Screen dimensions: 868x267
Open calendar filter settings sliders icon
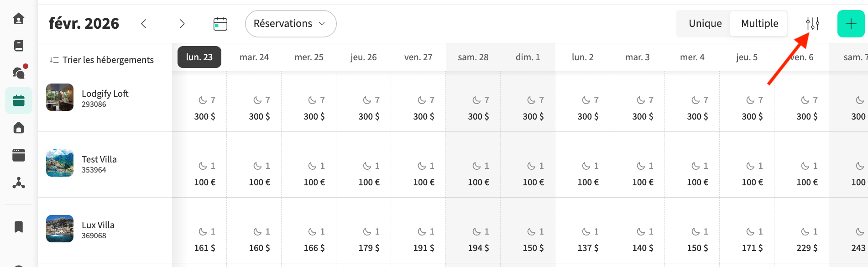click(812, 24)
